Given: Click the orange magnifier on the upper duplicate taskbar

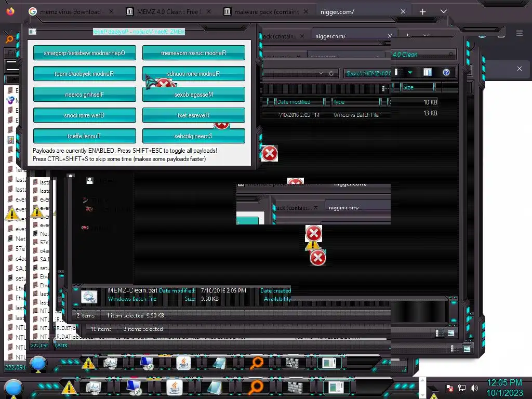Looking at the screenshot, I should coord(257,363).
